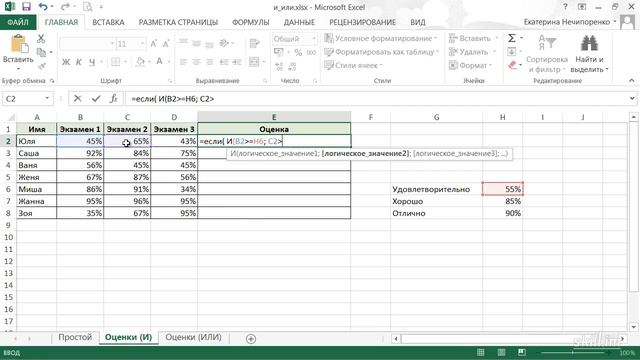
Task: Click Sort and Filter (Сортировка и фильтр) icon
Action: pos(547,43)
